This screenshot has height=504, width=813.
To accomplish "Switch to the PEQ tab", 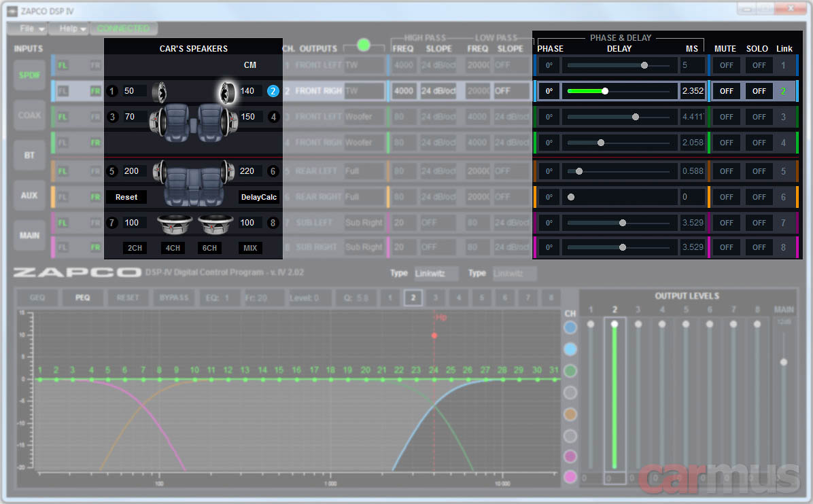I will point(82,298).
